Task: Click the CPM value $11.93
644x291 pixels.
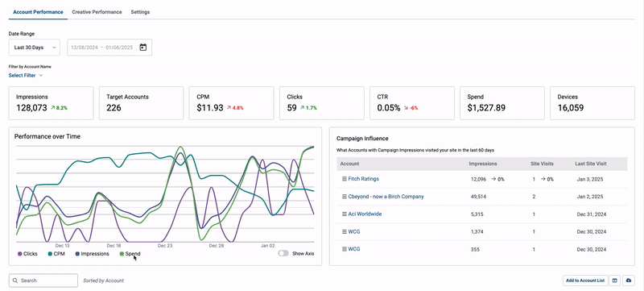Action: (210, 108)
